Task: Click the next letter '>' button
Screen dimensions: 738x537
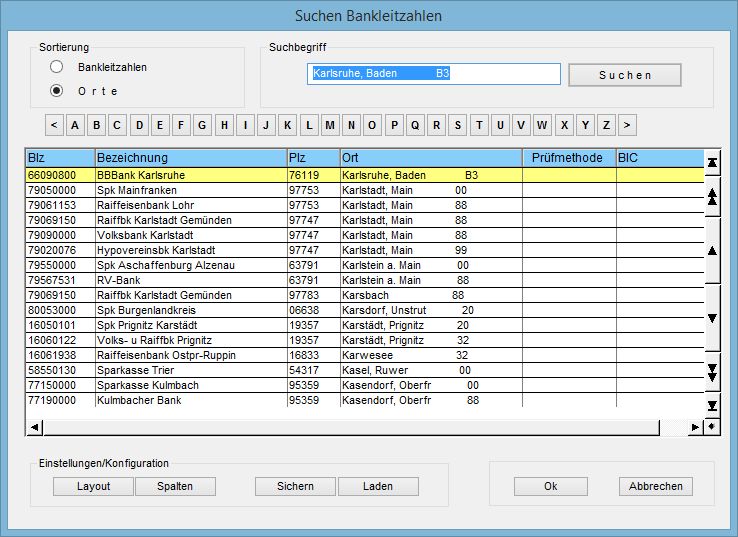Action: [x=627, y=125]
